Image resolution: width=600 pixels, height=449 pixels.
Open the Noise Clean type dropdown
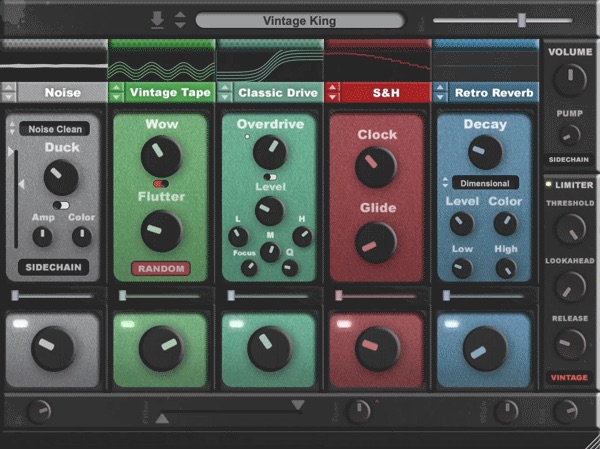tap(55, 129)
